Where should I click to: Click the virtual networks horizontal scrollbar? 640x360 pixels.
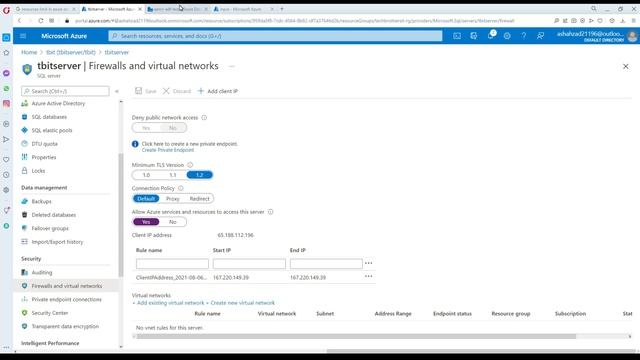356,337
